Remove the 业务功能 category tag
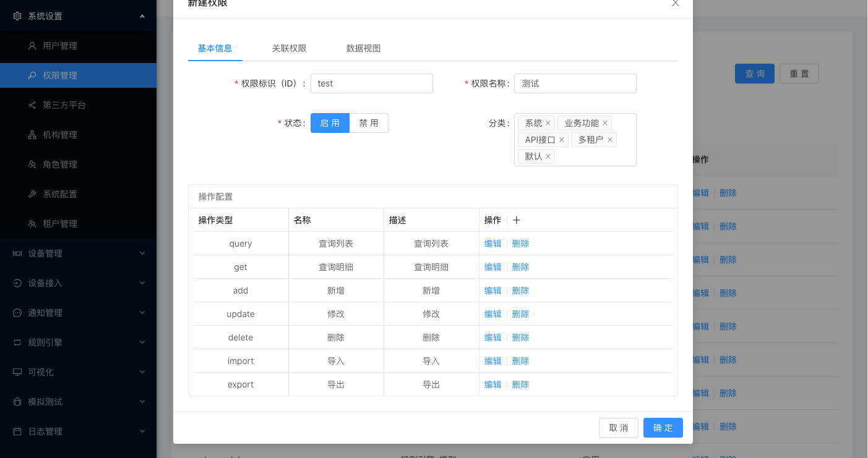Viewport: 868px width, 458px height. 605,124
